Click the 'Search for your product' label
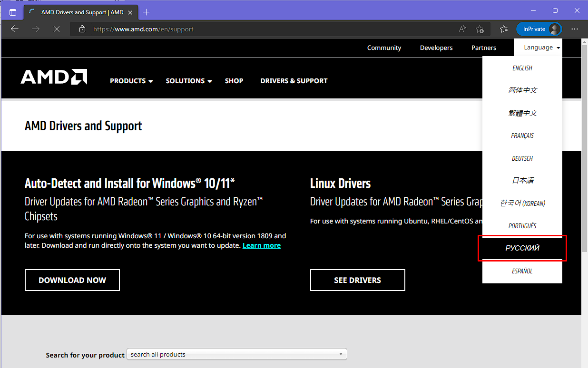Viewport: 588px width, 368px height. click(x=85, y=355)
